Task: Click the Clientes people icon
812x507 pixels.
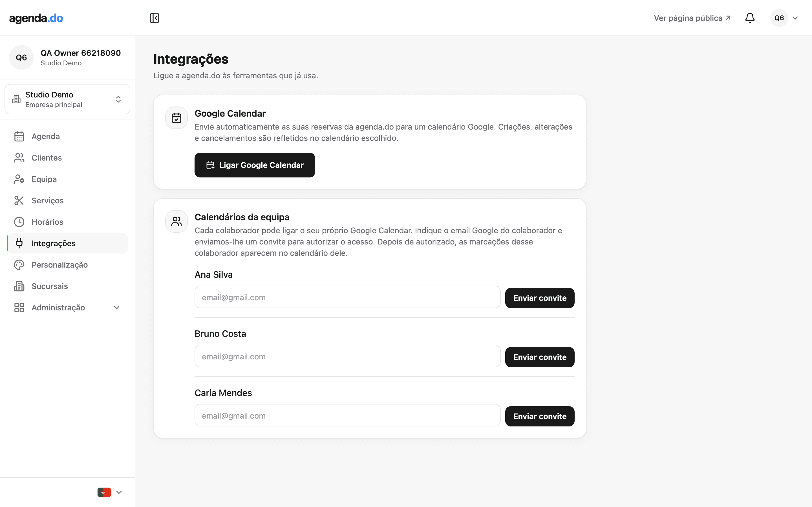Action: click(19, 158)
